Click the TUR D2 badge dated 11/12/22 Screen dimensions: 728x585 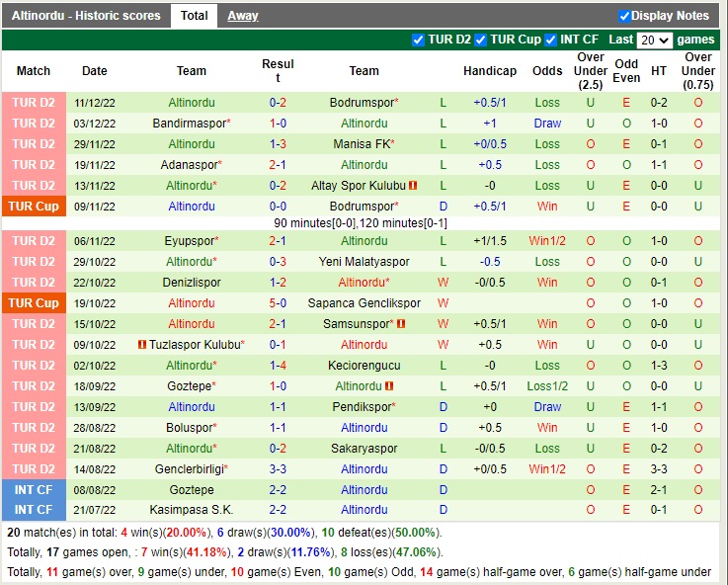[34, 103]
